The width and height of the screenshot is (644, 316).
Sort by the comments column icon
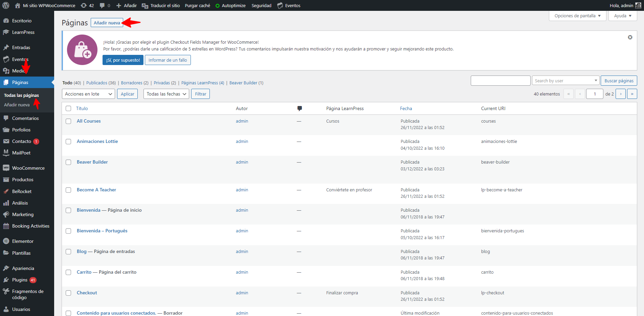click(299, 108)
